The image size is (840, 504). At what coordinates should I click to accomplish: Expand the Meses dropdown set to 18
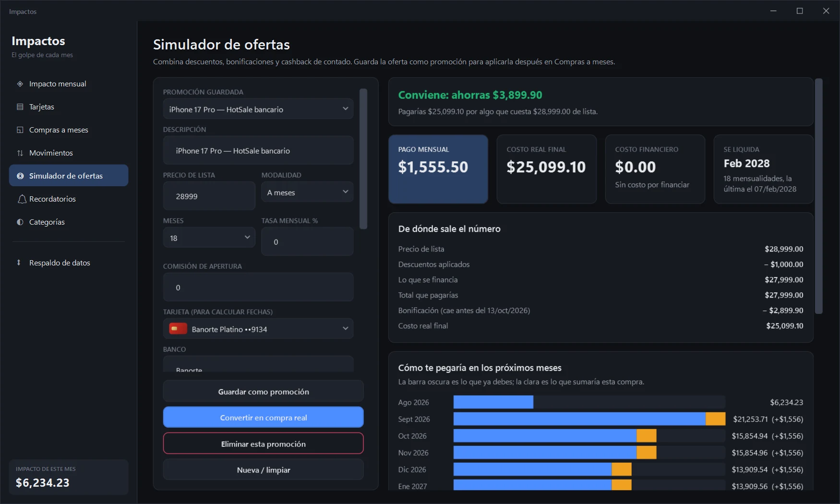pyautogui.click(x=209, y=238)
